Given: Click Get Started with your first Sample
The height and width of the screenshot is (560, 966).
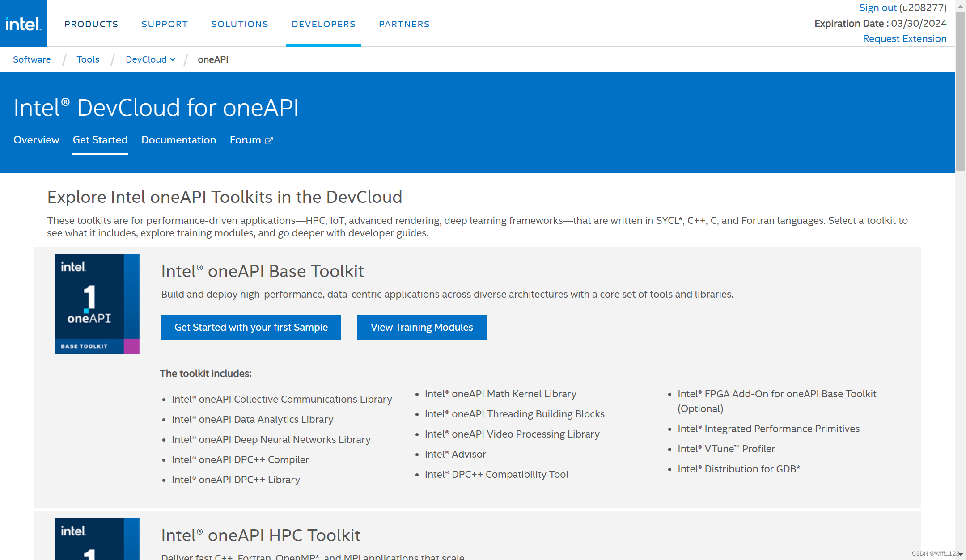Looking at the screenshot, I should tap(251, 327).
